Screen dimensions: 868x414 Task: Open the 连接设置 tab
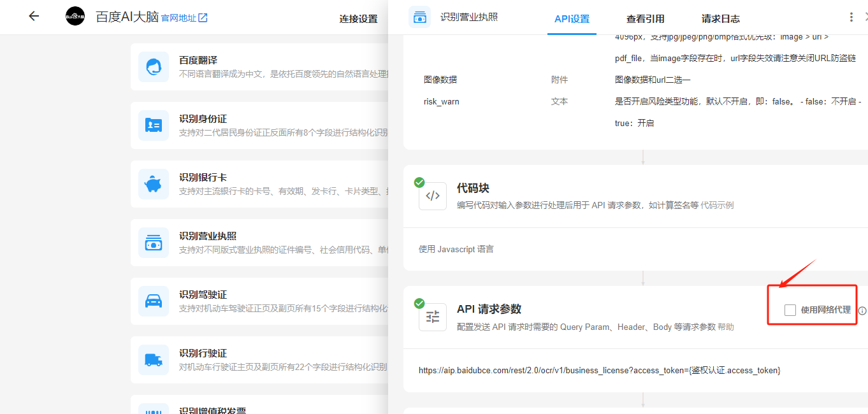pos(358,19)
